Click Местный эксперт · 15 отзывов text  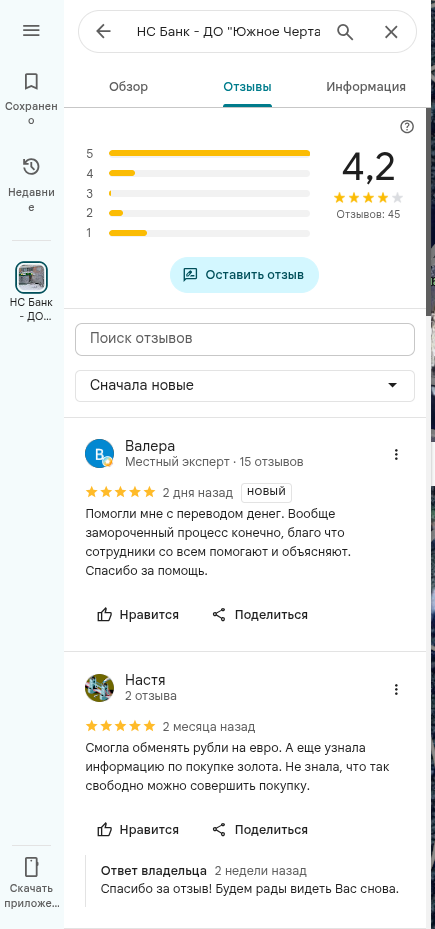click(214, 462)
